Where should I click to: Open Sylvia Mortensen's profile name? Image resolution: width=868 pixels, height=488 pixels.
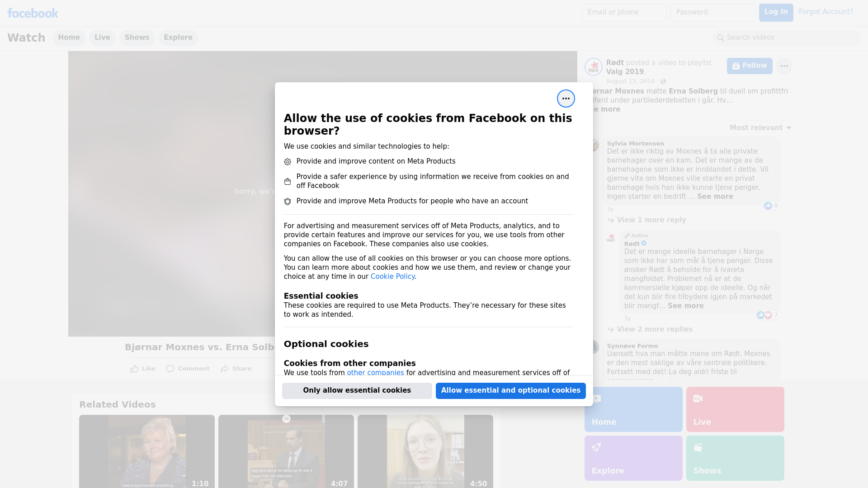(635, 144)
